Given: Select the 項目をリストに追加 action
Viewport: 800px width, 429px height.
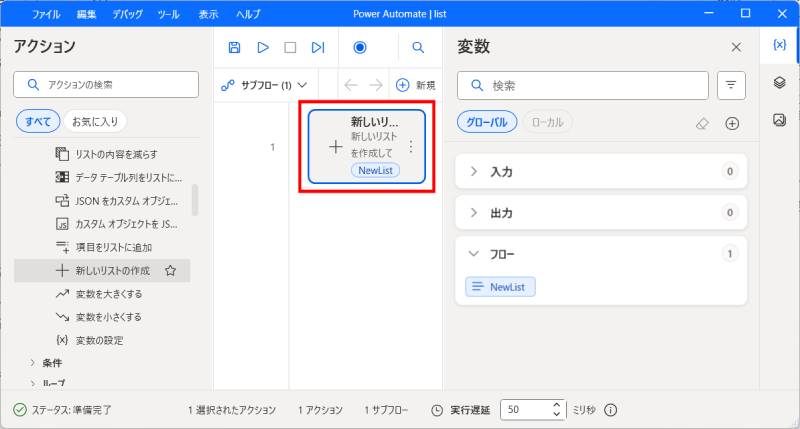Looking at the screenshot, I should [x=102, y=247].
